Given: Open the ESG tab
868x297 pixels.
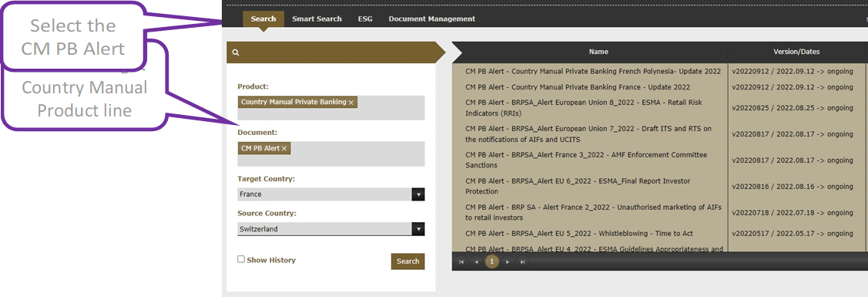Looking at the screenshot, I should 365,19.
